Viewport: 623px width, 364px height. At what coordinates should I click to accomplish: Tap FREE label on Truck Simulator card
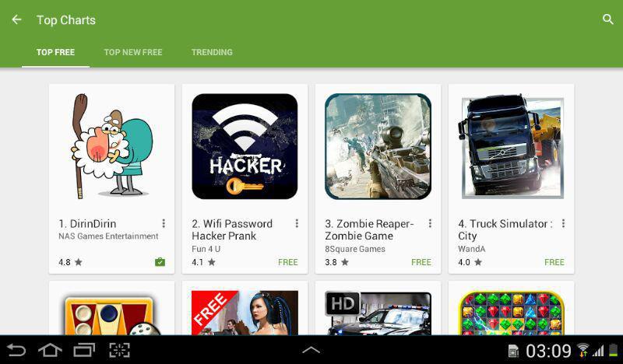pos(554,262)
